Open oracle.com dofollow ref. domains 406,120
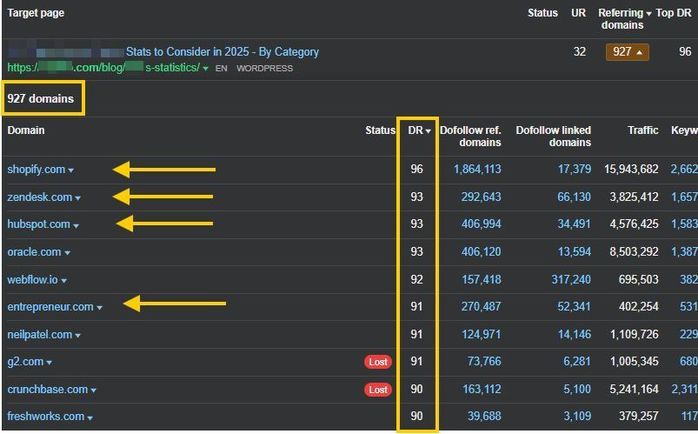This screenshot has height=434, width=698. [x=481, y=252]
